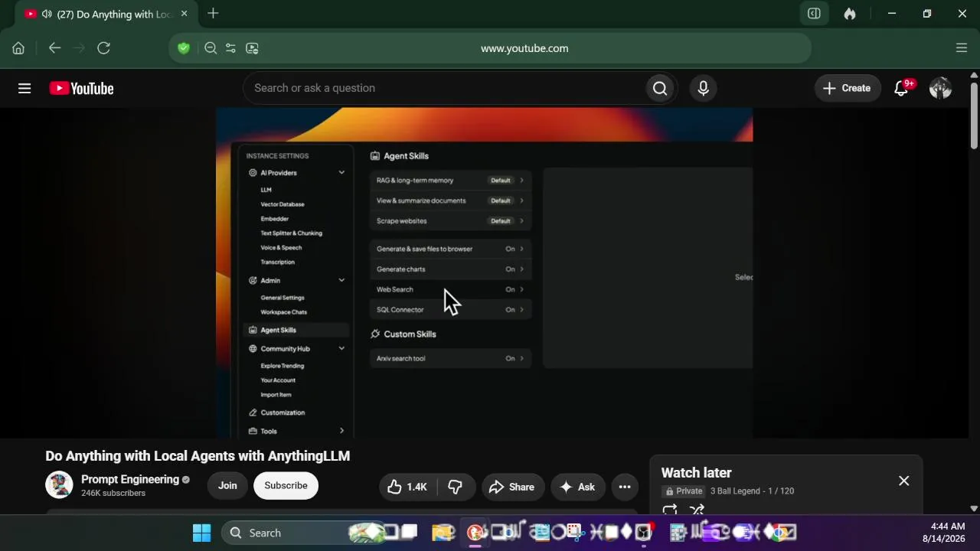Open the notifications bell
980x551 pixels.
click(x=902, y=88)
